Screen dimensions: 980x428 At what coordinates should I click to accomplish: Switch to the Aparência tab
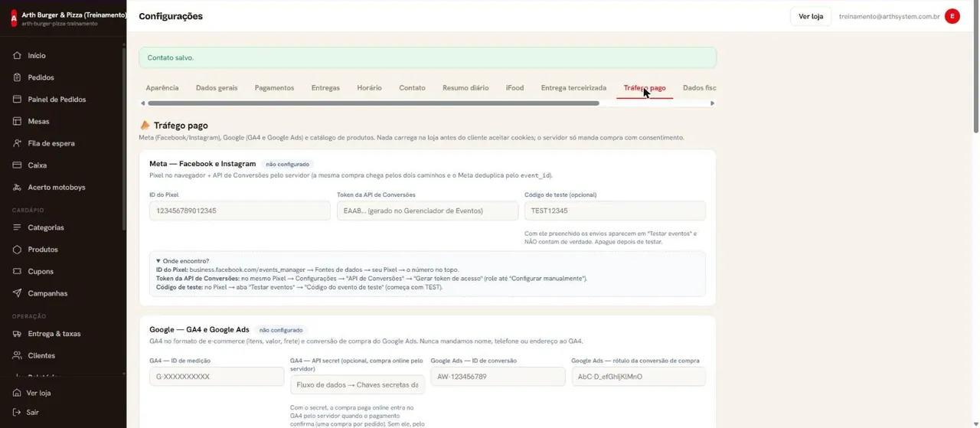(162, 88)
